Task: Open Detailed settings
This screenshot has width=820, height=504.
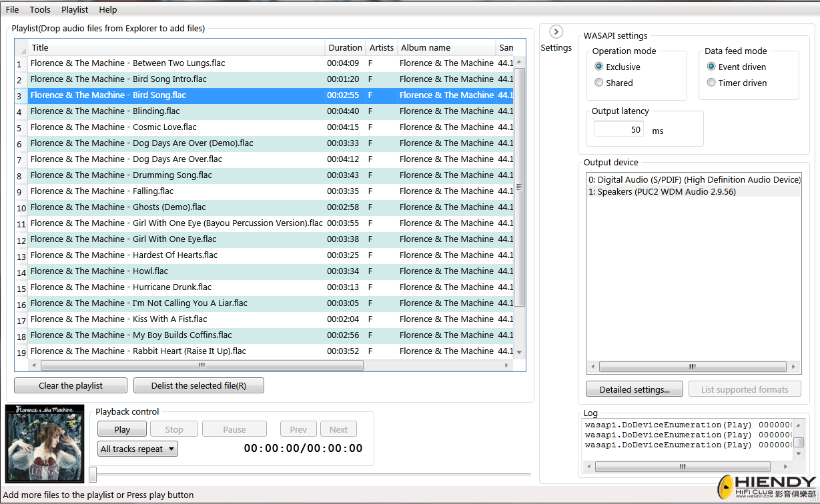Action: [634, 389]
